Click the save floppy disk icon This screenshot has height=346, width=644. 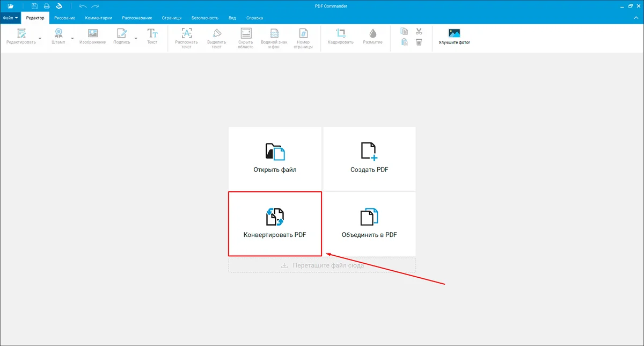[x=35, y=6]
